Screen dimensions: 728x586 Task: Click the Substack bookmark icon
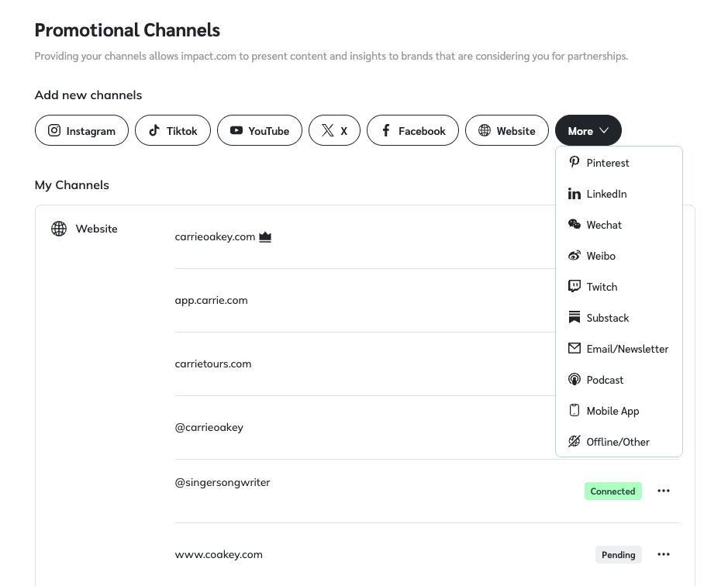tap(574, 318)
